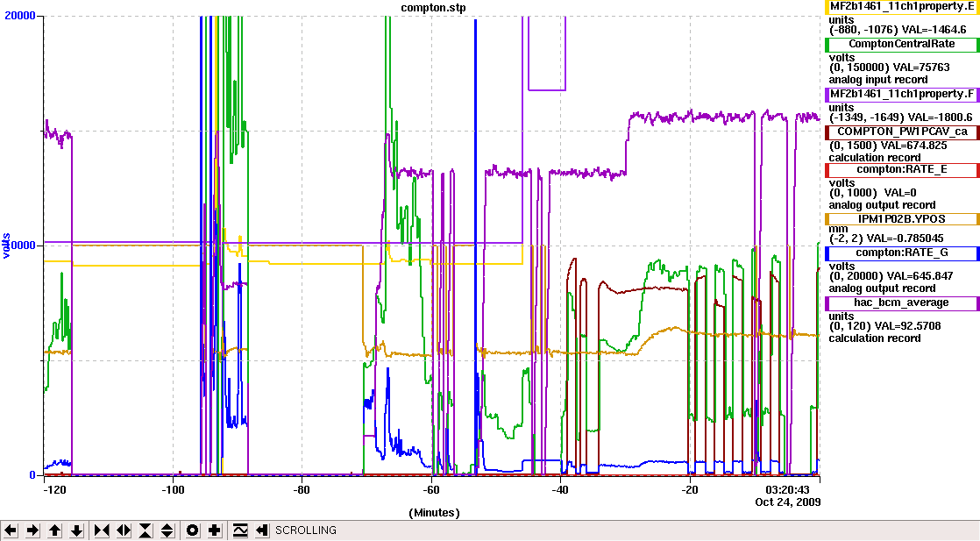This screenshot has height=541, width=980.
Task: Click the value line 'VAL=92.5708'
Action: pyautogui.click(x=908, y=326)
